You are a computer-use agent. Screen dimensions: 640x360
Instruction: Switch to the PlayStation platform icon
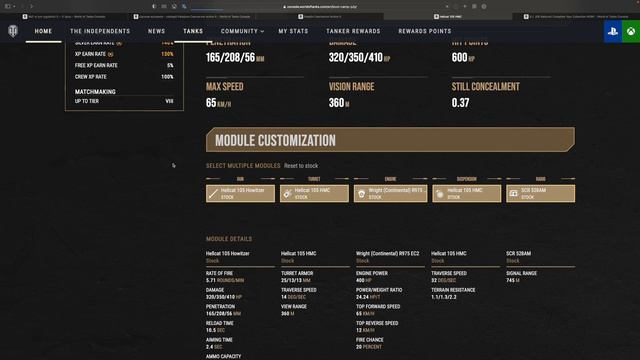(613, 31)
